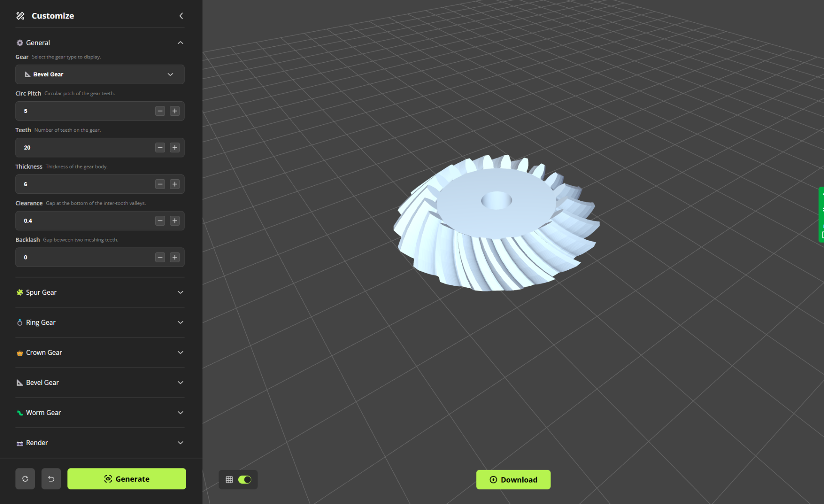
Task: Open the Gear type dropdown showing Bevel Gear
Action: [100, 74]
